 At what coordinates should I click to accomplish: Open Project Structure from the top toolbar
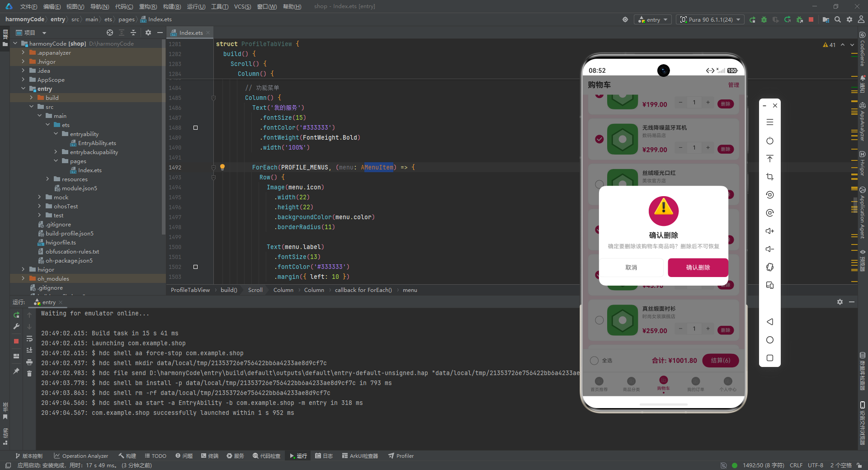pyautogui.click(x=826, y=19)
